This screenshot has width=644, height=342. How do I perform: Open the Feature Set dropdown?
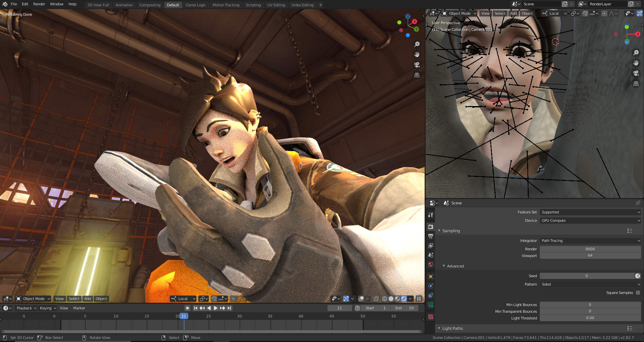coord(590,212)
